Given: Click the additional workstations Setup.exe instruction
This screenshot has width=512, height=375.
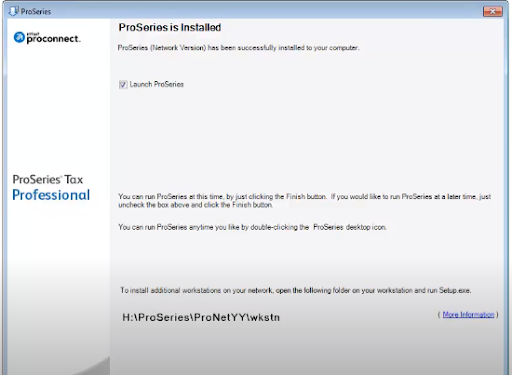Looking at the screenshot, I should tap(296, 290).
